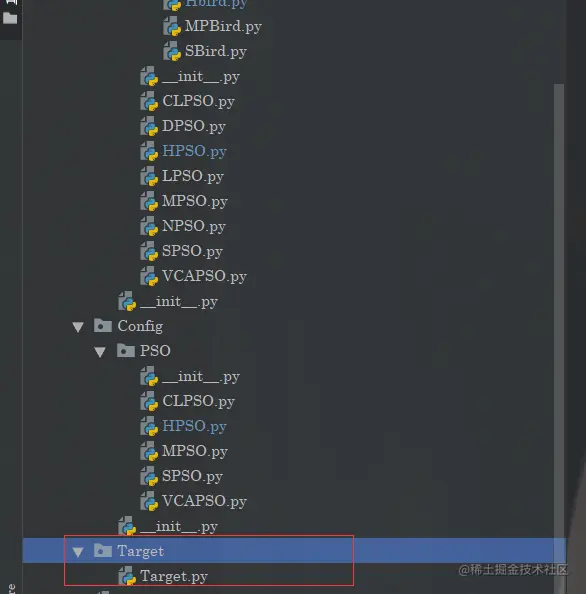The image size is (586, 594).
Task: Open the CLPSO.py below Config PSO folder
Action: 198,402
